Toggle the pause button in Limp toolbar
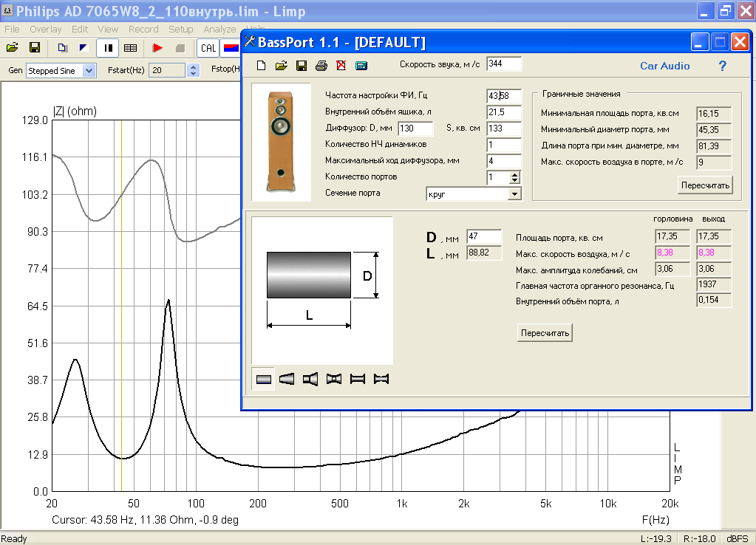Image resolution: width=756 pixels, height=545 pixels. pyautogui.click(x=108, y=47)
